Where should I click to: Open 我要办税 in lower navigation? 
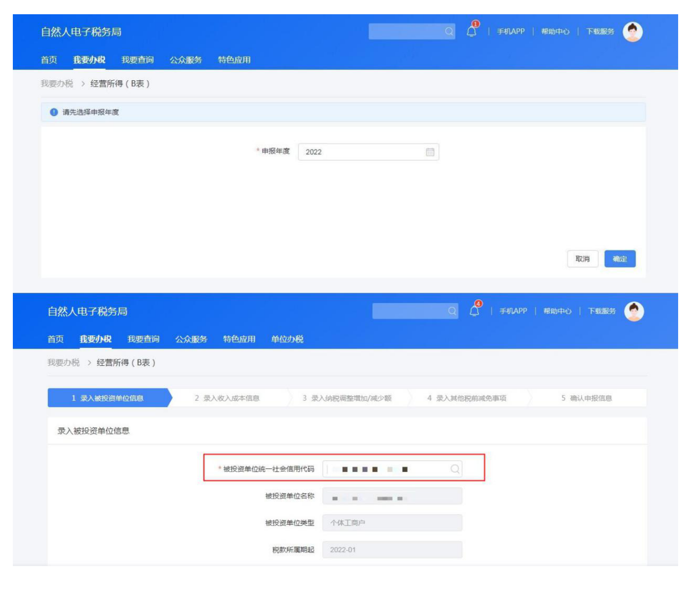[96, 339]
